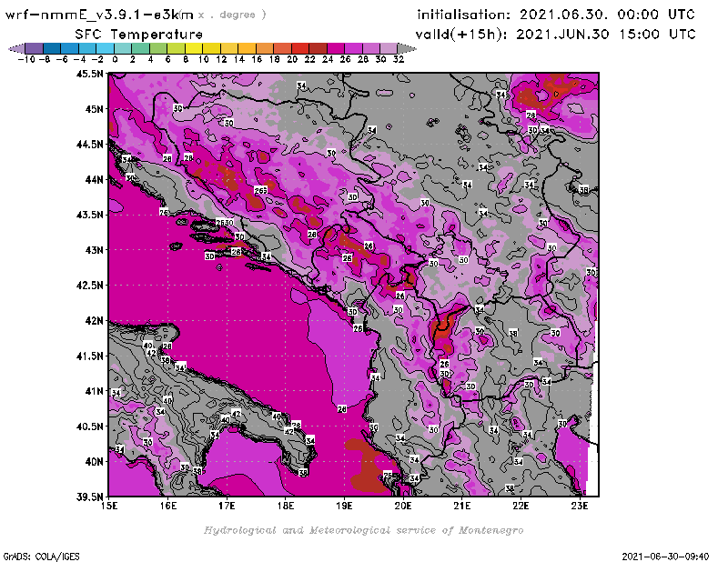Click the '265' contour label near 44N
Image resolution: width=728 pixels, height=562 pixels.
coord(261,190)
